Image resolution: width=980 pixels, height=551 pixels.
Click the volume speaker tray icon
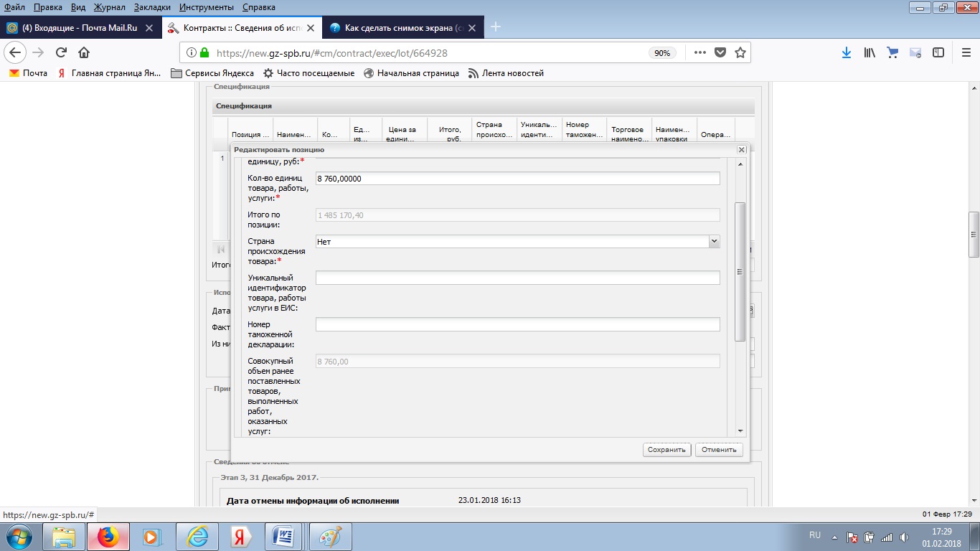903,537
